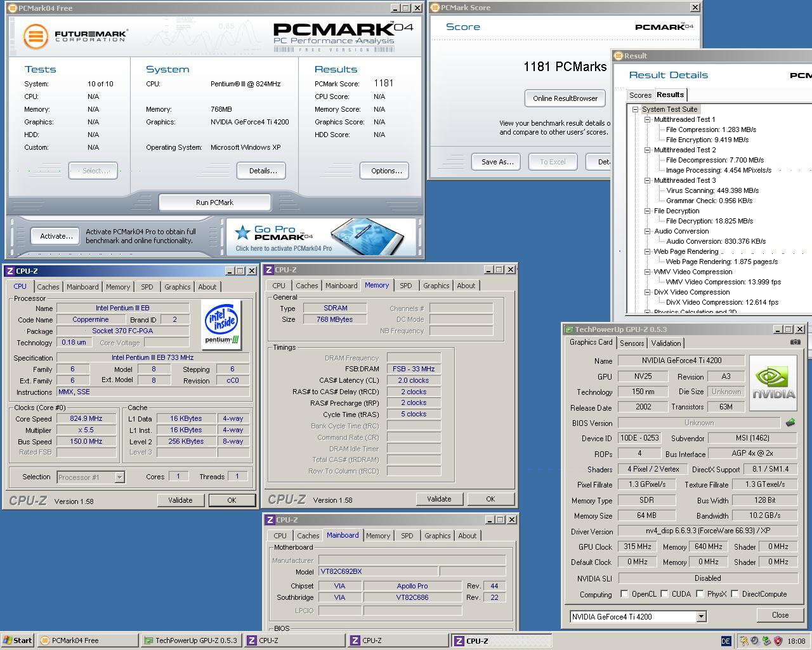This screenshot has width=812, height=650.
Task: Click the 18:08 taskbar clock
Action: pyautogui.click(x=796, y=641)
